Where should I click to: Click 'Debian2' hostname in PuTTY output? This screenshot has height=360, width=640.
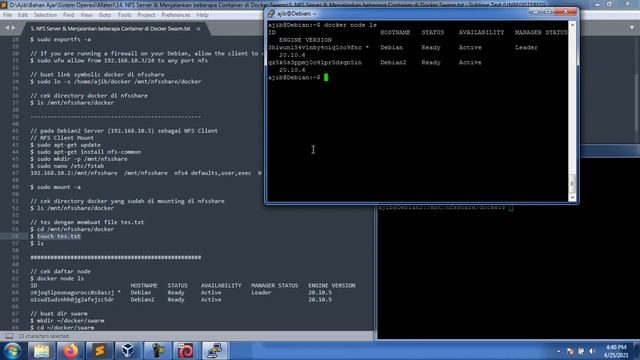click(393, 62)
